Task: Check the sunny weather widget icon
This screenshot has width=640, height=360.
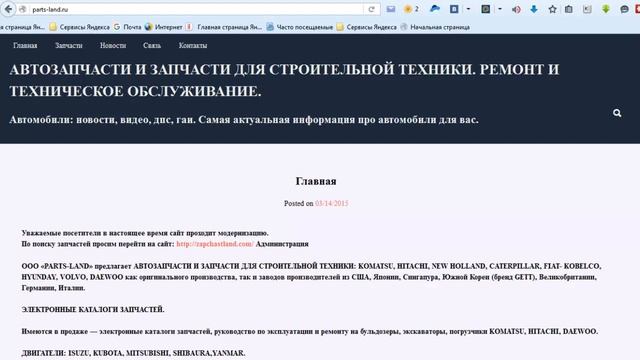Action: (407, 9)
